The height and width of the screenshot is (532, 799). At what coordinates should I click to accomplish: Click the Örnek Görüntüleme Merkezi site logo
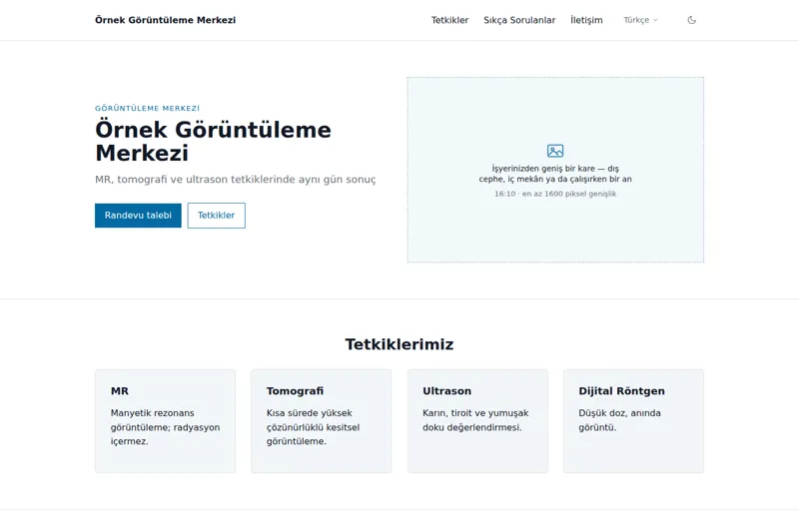pyautogui.click(x=165, y=20)
